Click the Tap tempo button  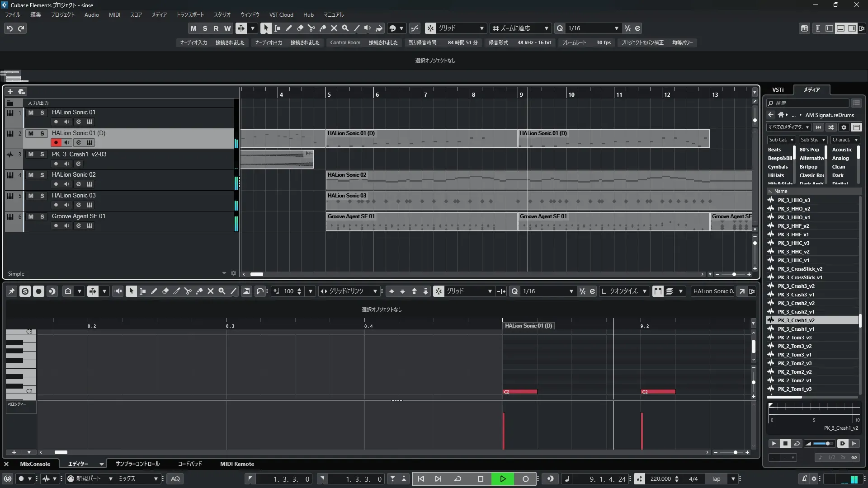click(x=716, y=479)
